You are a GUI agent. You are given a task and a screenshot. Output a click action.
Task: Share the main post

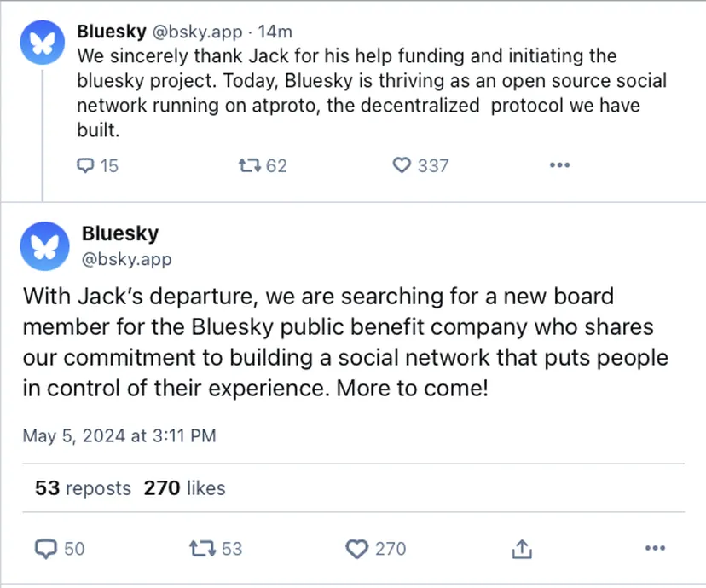524,550
